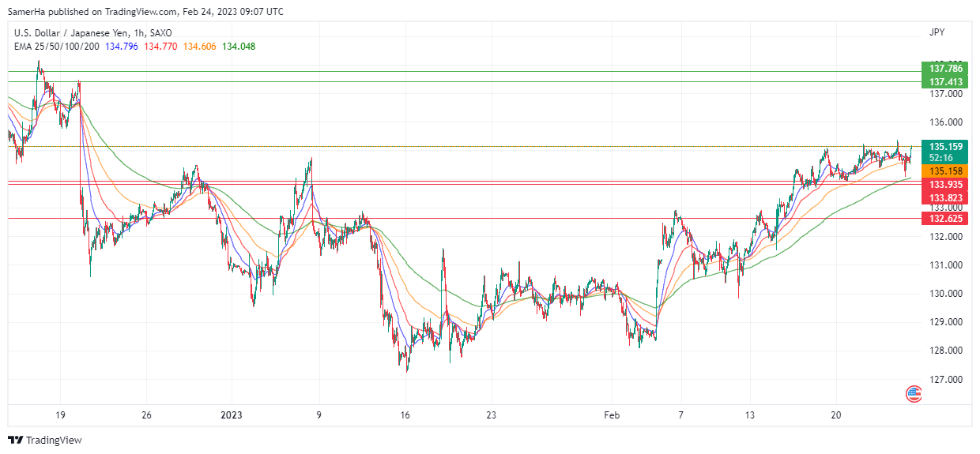Click the blue EMA value 134.796
980x454 pixels.
tap(121, 47)
